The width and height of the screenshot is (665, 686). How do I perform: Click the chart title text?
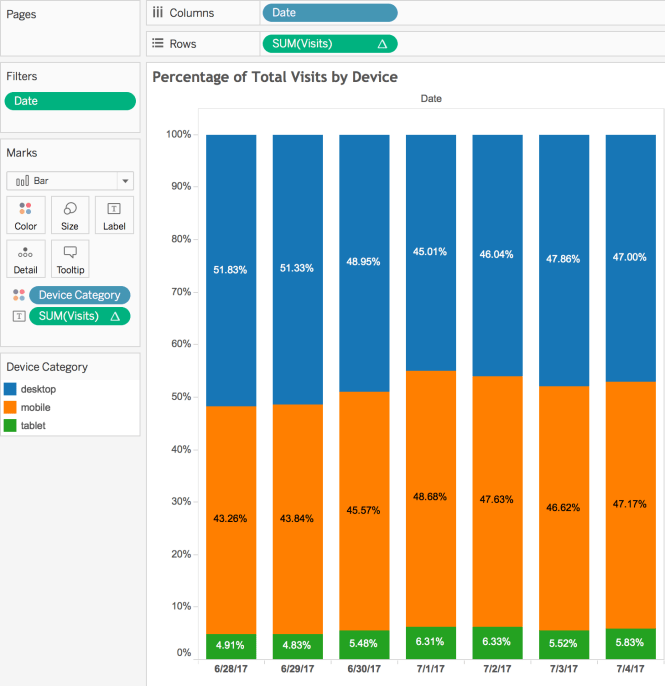(275, 77)
